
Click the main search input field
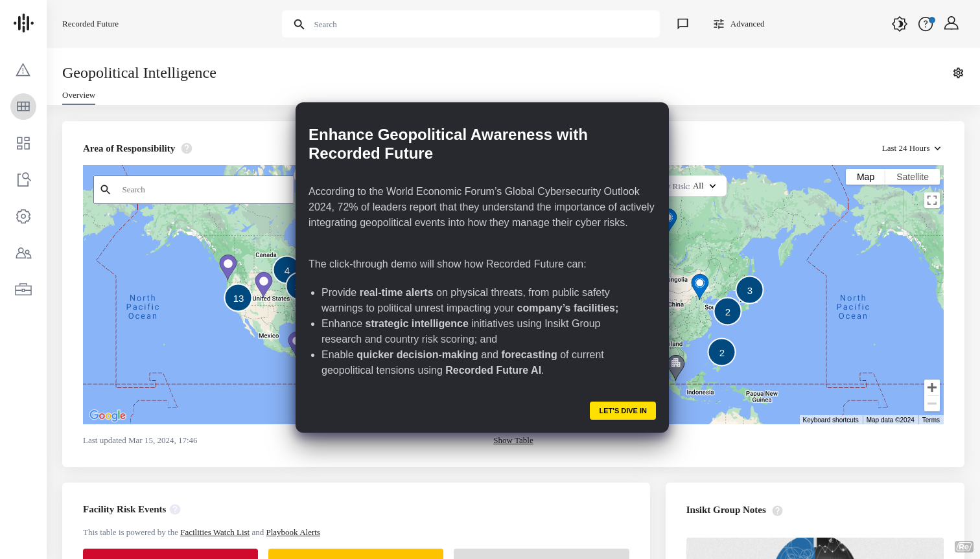[x=471, y=24]
